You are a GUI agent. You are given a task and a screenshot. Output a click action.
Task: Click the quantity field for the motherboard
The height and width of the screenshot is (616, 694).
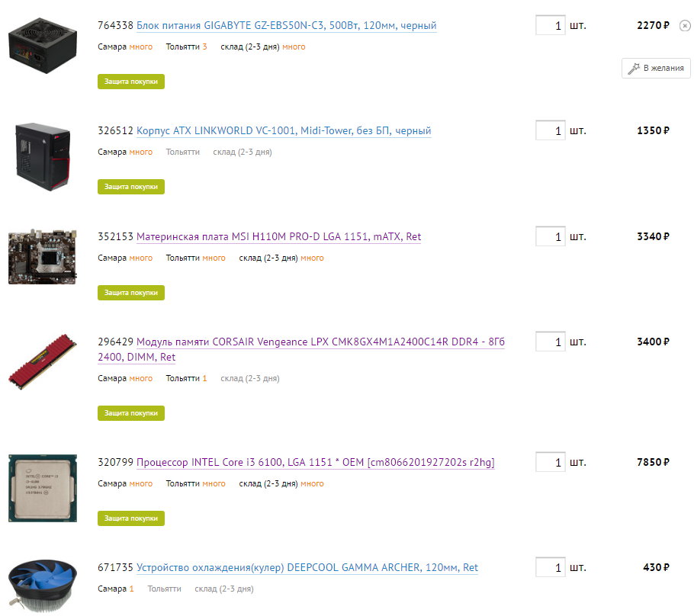coord(550,236)
